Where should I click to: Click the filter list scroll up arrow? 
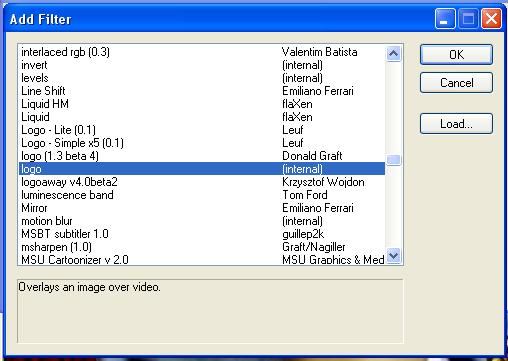pos(394,53)
